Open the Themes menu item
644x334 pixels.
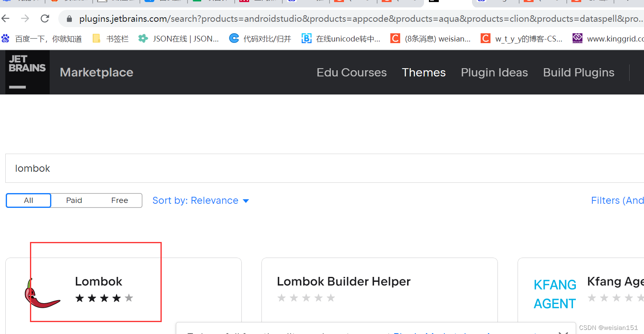tap(424, 72)
